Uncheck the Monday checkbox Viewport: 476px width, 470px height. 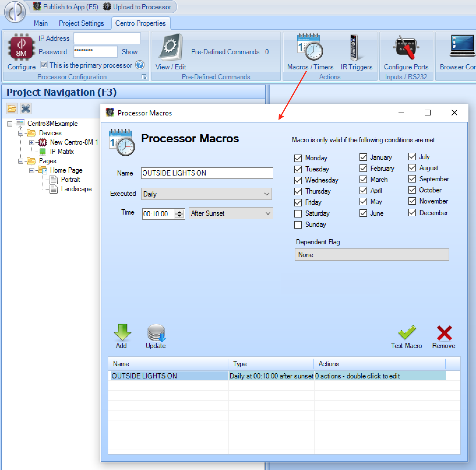(298, 158)
